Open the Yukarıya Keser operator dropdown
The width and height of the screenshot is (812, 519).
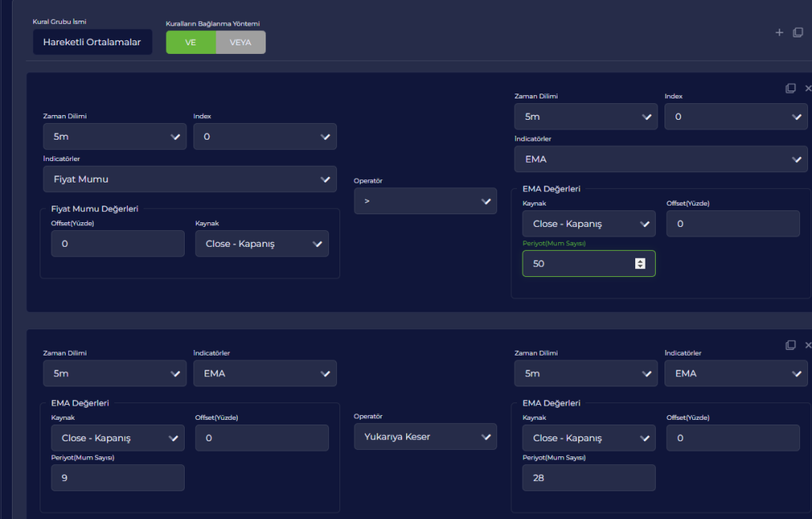tap(425, 436)
